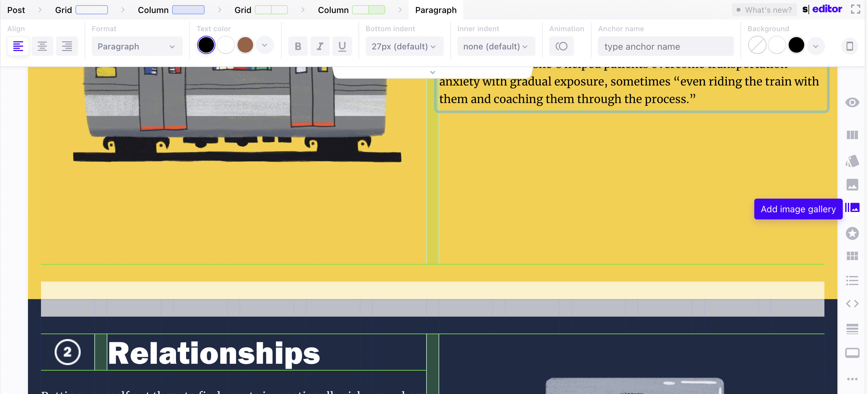Toggle bold formatting
The image size is (868, 394).
298,46
